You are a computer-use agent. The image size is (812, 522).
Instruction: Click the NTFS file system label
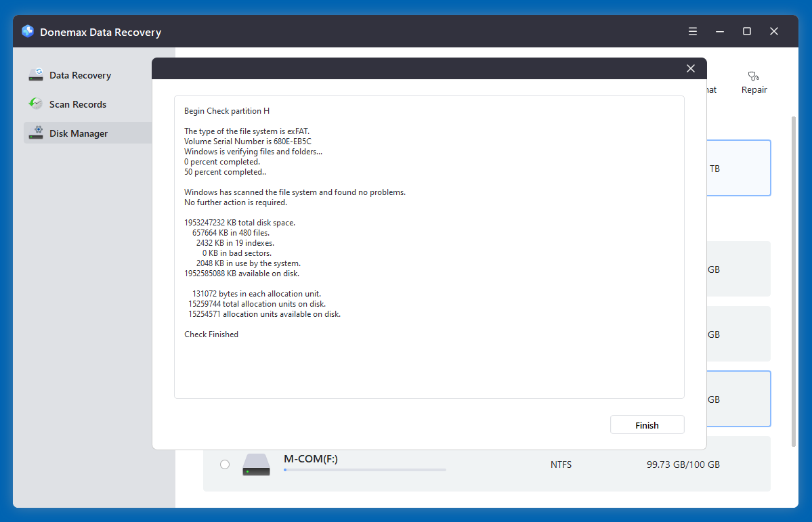click(x=561, y=464)
